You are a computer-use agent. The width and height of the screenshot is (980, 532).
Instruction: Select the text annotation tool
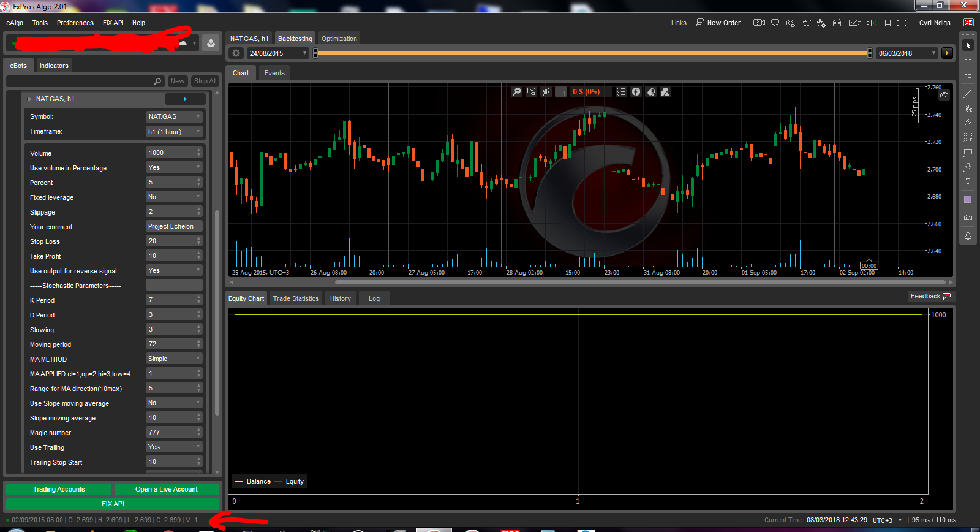point(968,181)
